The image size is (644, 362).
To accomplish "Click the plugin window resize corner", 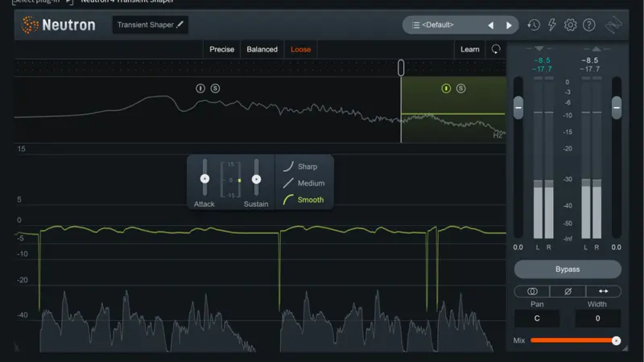I will 625,348.
